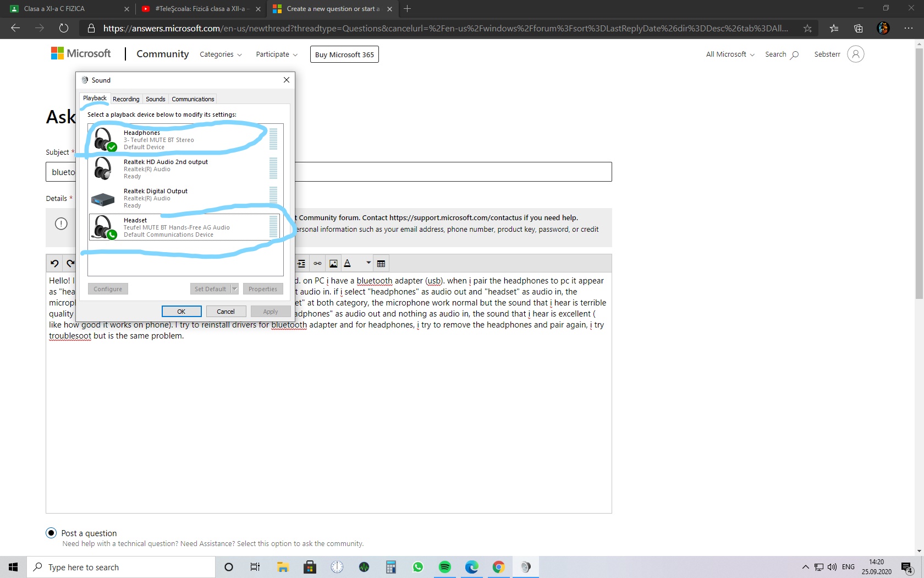Viewport: 924px width, 578px height.
Task: Click the browser address bar
Action: coord(446,29)
